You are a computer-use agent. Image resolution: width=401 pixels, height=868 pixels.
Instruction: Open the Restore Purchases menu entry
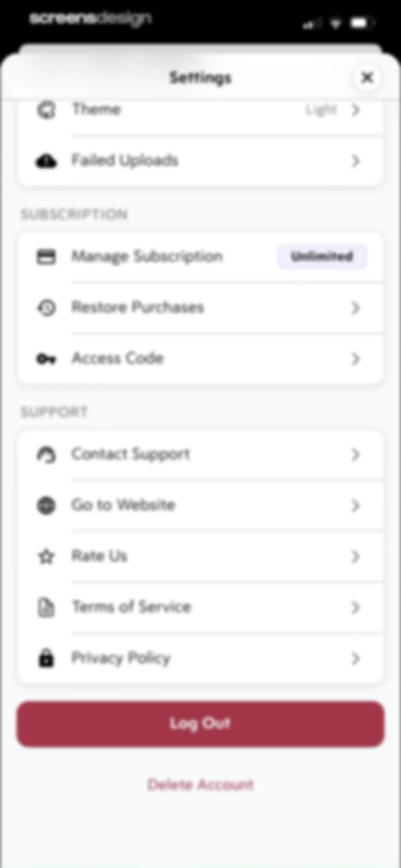(x=201, y=308)
